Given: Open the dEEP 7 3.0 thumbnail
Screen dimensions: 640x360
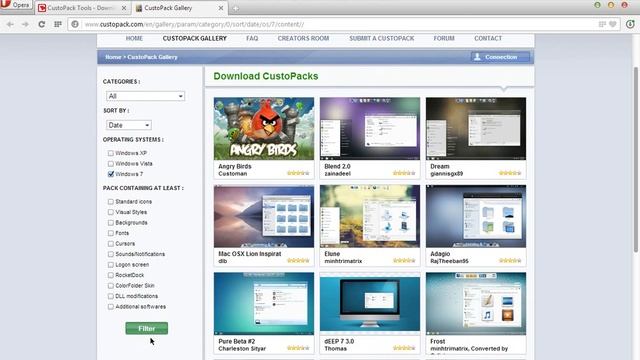Looking at the screenshot, I should click(x=370, y=304).
